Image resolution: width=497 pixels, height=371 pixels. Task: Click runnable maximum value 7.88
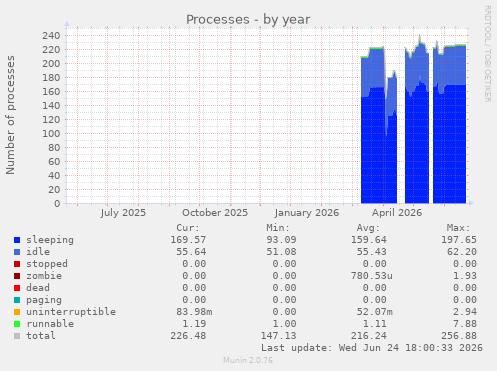(x=465, y=324)
